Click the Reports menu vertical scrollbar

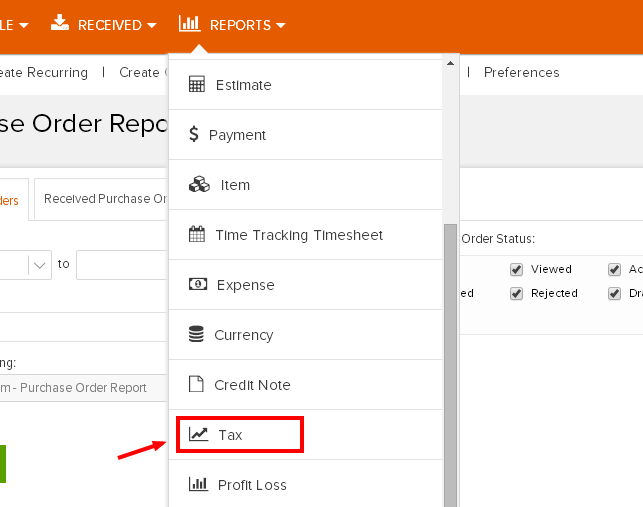(x=451, y=360)
